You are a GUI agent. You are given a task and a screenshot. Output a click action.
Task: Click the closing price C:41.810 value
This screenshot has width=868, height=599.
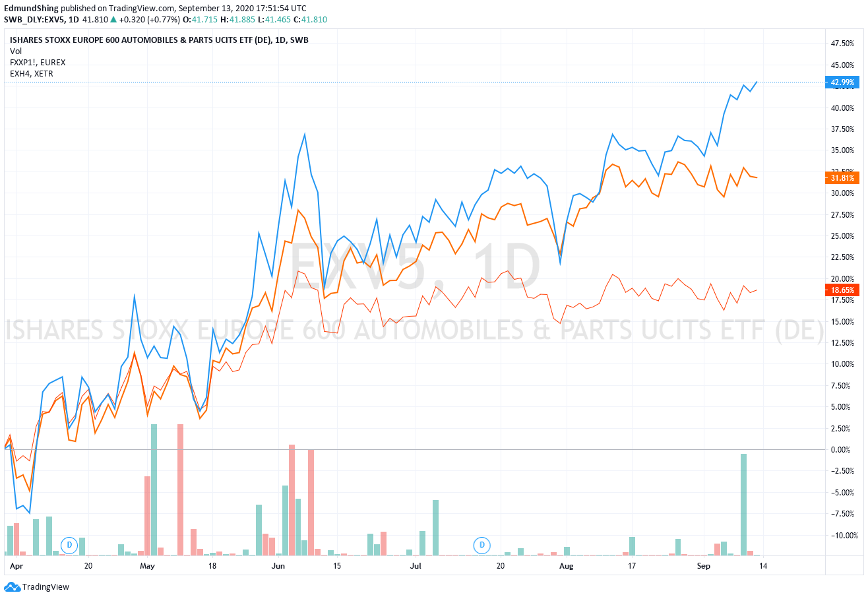tap(309, 20)
